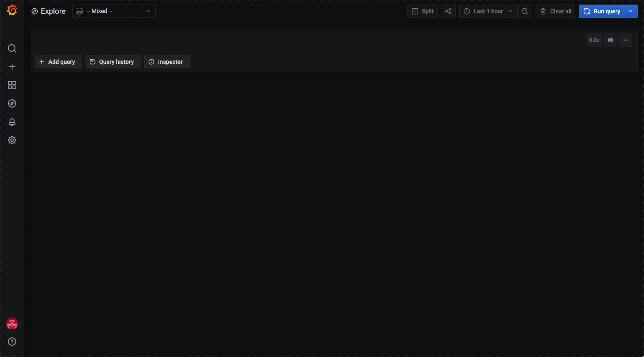Open the Alerting bell icon
The image size is (644, 357).
[x=12, y=122]
